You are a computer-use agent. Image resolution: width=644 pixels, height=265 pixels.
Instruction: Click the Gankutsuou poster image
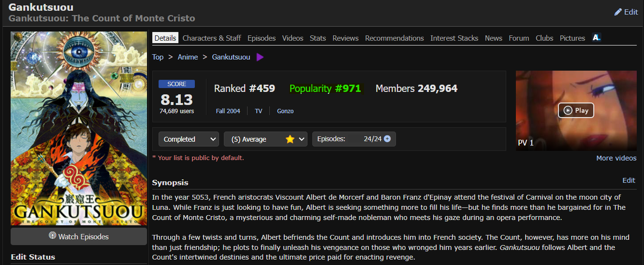pos(78,128)
